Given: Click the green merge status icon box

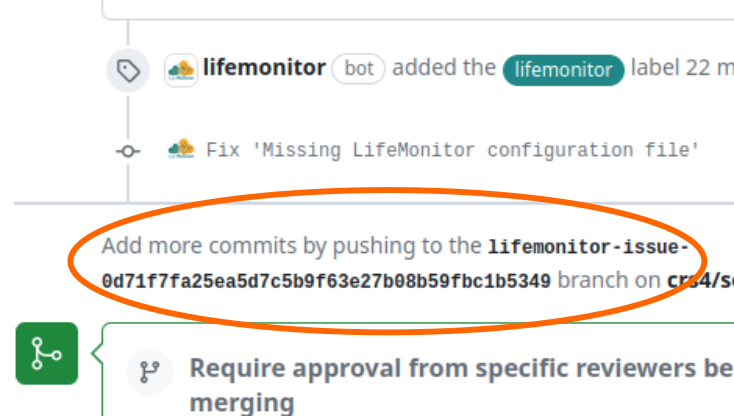Looking at the screenshot, I should 47,353.
